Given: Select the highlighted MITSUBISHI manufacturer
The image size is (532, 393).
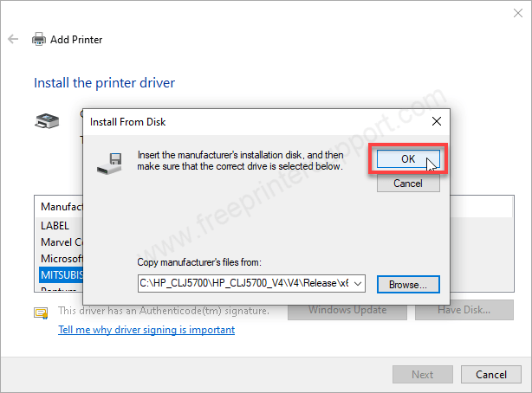Looking at the screenshot, I should (61, 274).
